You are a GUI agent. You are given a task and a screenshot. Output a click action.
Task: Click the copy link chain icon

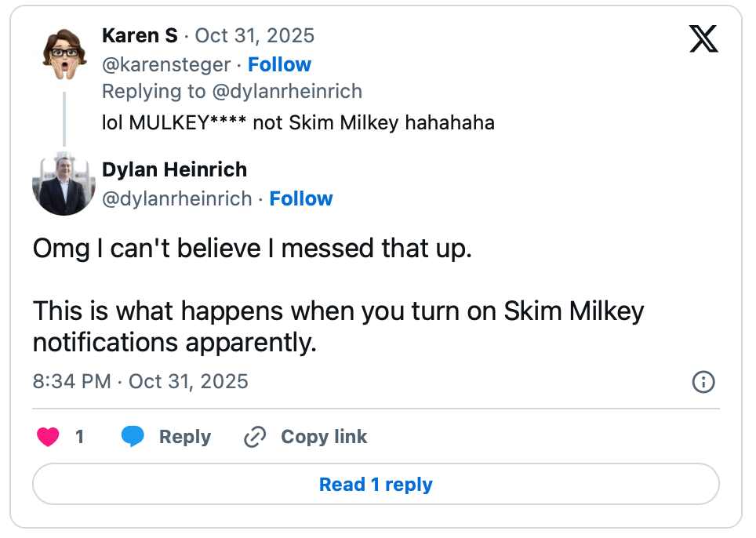[255, 437]
